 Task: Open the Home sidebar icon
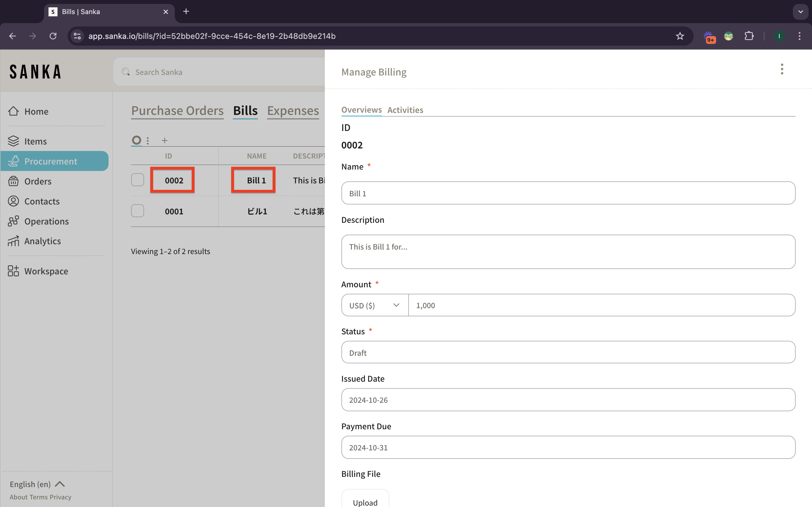coord(14,111)
